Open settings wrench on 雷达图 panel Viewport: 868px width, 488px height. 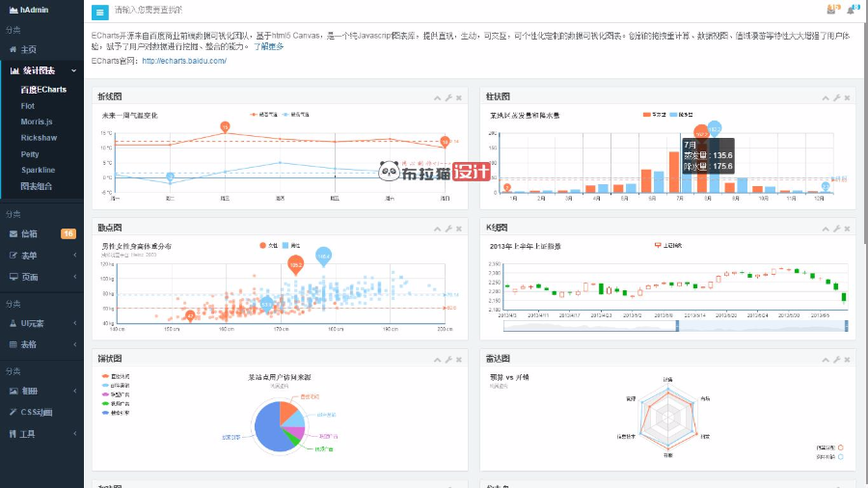[836, 360]
